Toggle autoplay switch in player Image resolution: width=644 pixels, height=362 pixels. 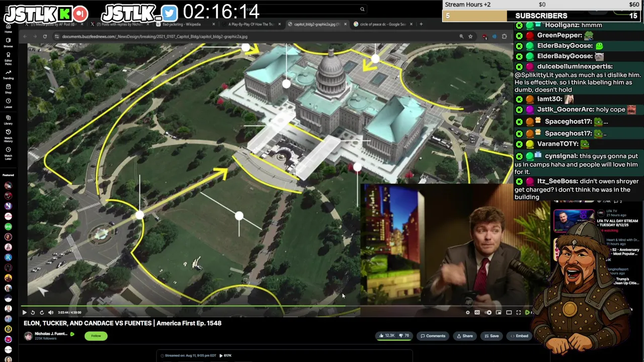click(488, 313)
